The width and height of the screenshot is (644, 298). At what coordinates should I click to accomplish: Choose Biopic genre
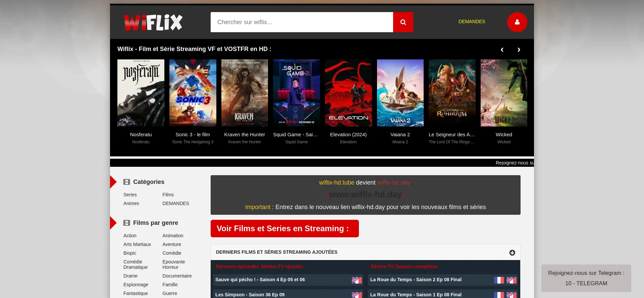(130, 253)
